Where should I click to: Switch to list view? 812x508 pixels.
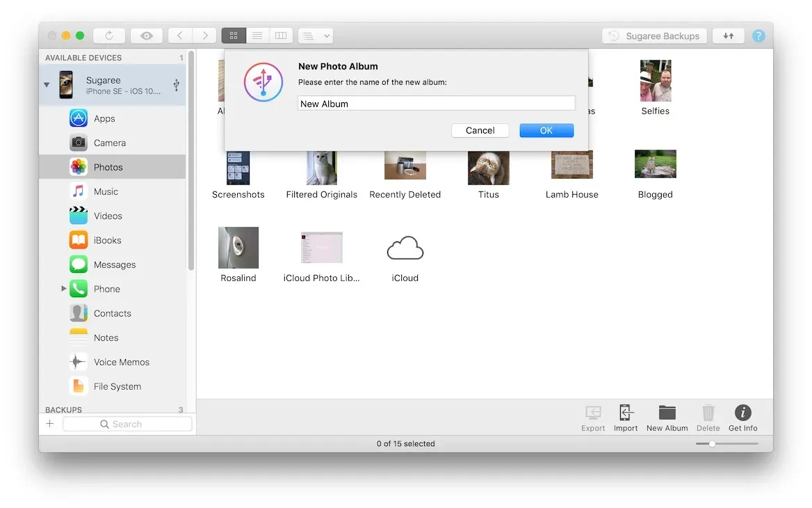coord(257,35)
